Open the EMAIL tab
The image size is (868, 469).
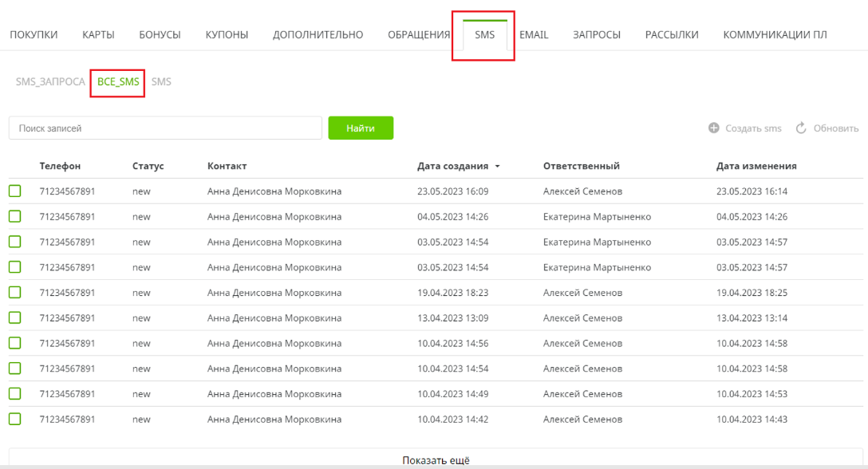534,35
